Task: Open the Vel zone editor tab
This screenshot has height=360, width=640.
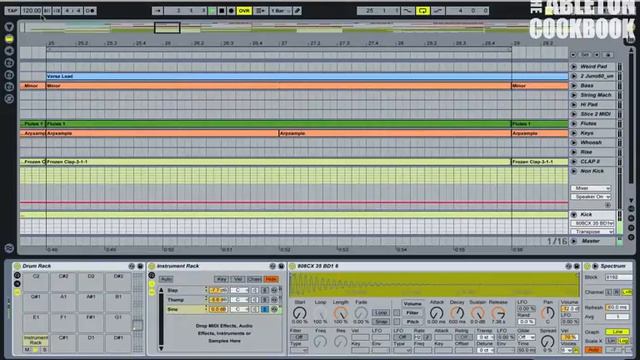Action: click(x=238, y=279)
